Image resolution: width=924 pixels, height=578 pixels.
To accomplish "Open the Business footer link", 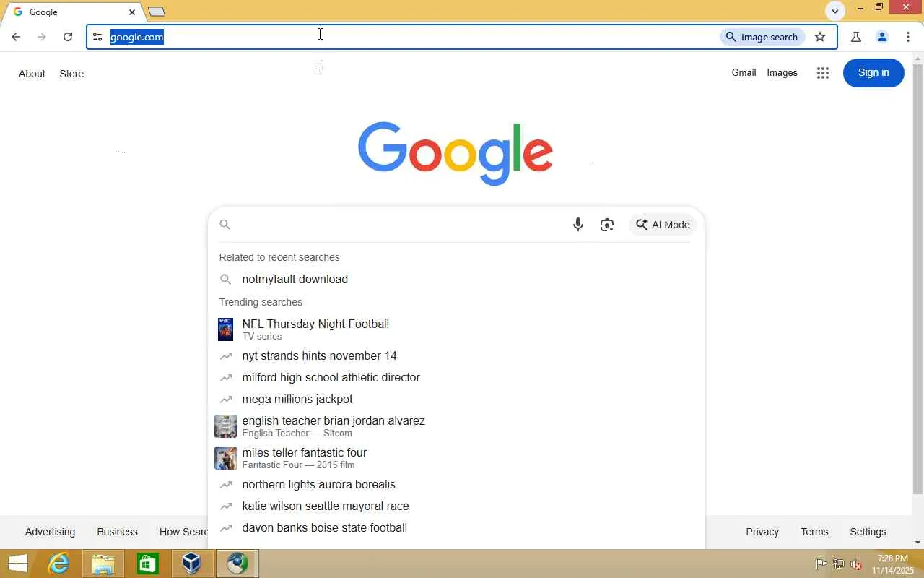I will pyautogui.click(x=117, y=532).
